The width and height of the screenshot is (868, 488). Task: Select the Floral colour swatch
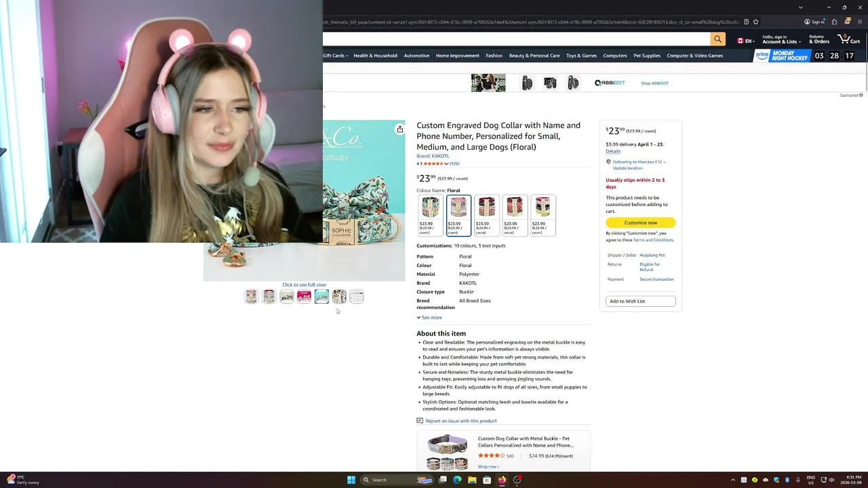(458, 216)
